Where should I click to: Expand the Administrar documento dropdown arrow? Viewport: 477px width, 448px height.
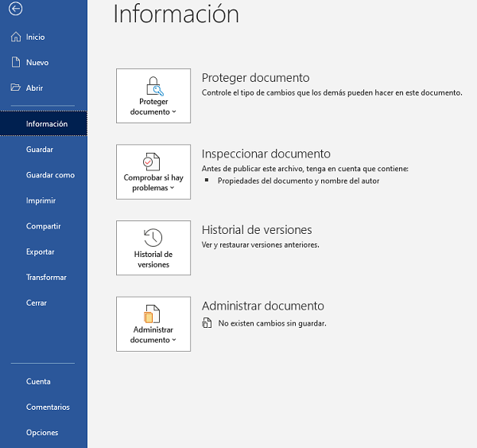(x=174, y=341)
